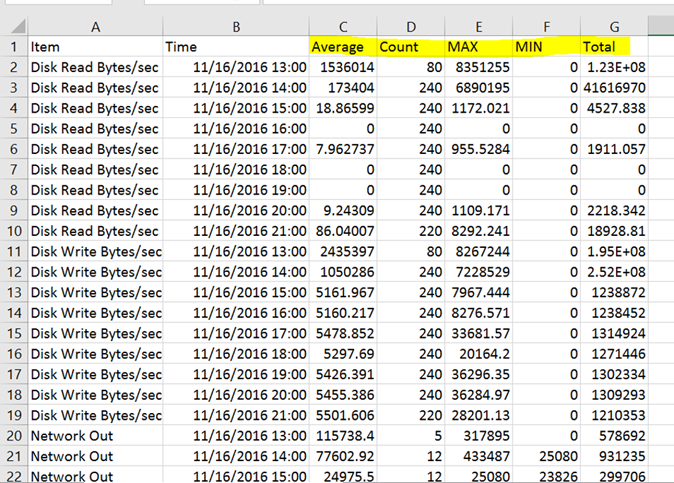Screen dimensions: 674x483
Task: Click the highlighted 'MAX' header cell
Action: (478, 46)
